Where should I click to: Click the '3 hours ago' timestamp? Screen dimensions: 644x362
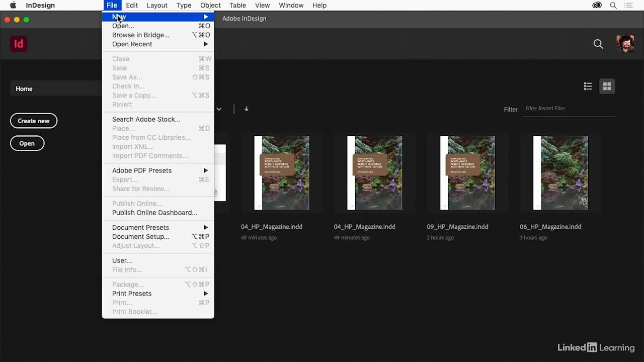coord(533,238)
